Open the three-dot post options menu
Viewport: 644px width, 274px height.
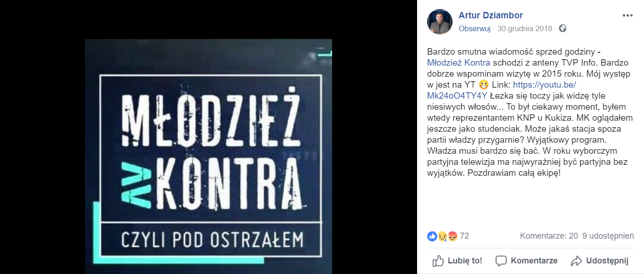tap(627, 15)
